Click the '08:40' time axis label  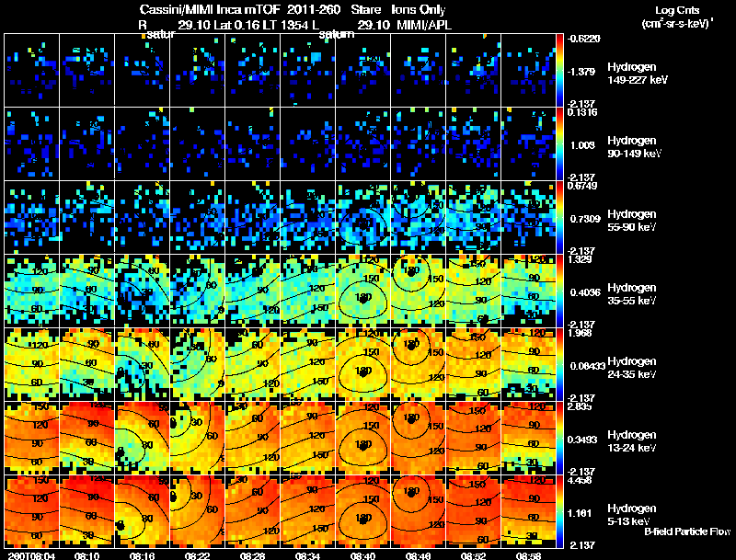pyautogui.click(x=362, y=555)
